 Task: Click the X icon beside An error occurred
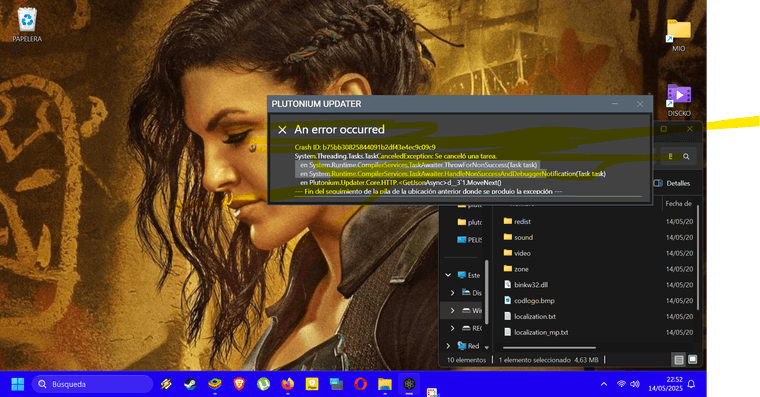(x=282, y=130)
